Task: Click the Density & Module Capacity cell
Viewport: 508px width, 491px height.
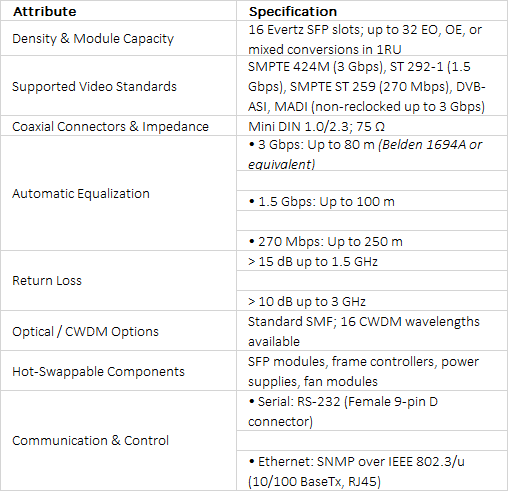Action: [118, 38]
